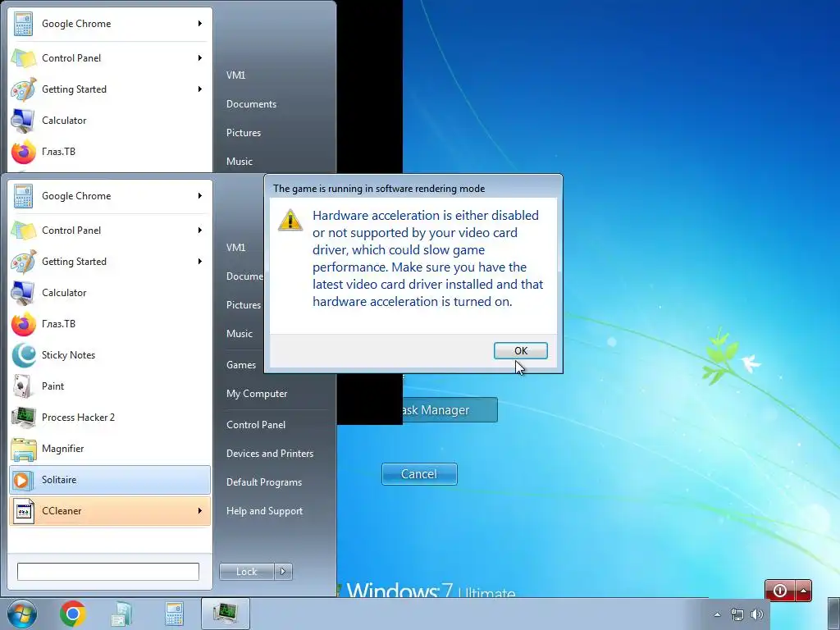Expand the Control Panel arrow in the upper duplicate menu
Viewport: 840px width, 630px height.
click(200, 57)
